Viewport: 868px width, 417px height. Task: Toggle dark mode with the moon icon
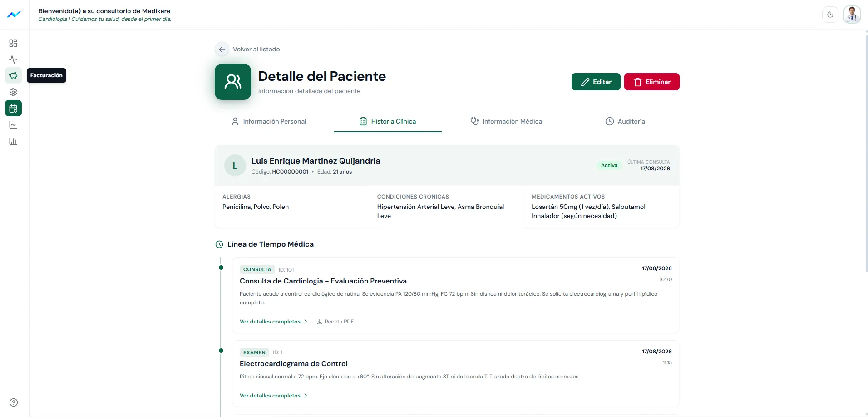(830, 15)
